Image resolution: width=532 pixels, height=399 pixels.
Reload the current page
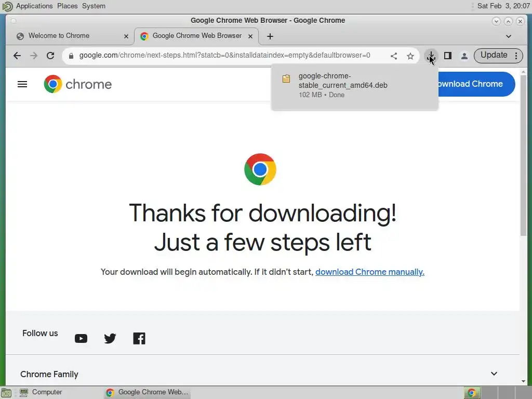click(50, 56)
